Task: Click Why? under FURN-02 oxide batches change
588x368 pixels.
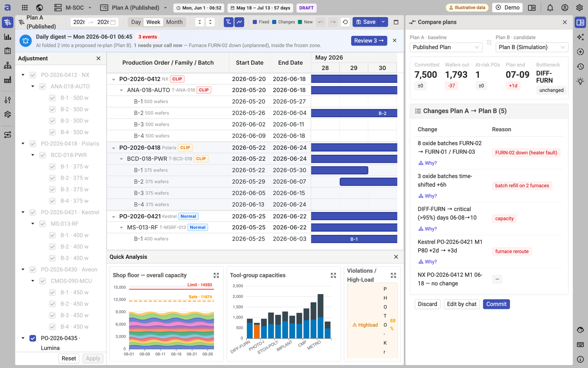Action: pyautogui.click(x=428, y=163)
